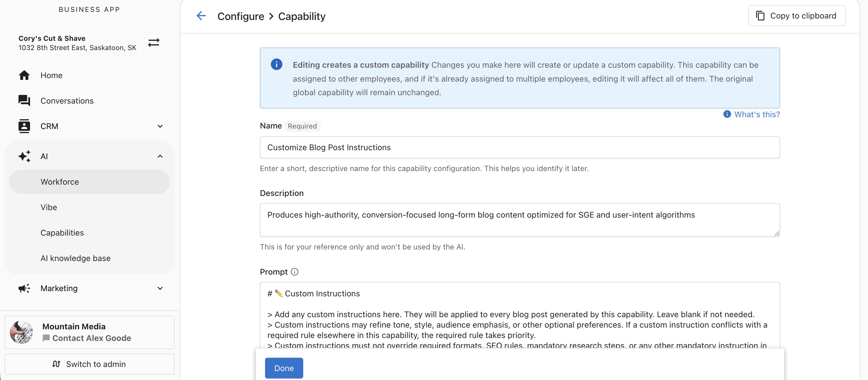The image size is (868, 380).
Task: Open AI knowledge base submenu item
Action: 90,258
